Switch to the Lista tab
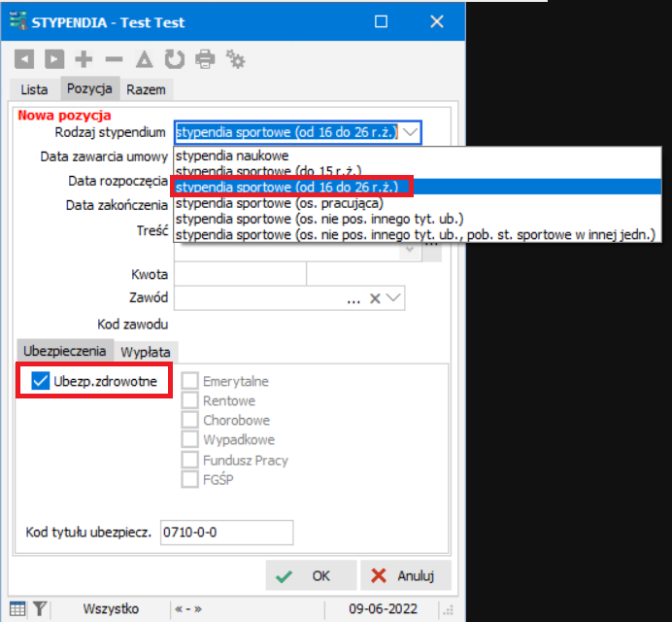Image resolution: width=672 pixels, height=622 pixels. click(34, 89)
